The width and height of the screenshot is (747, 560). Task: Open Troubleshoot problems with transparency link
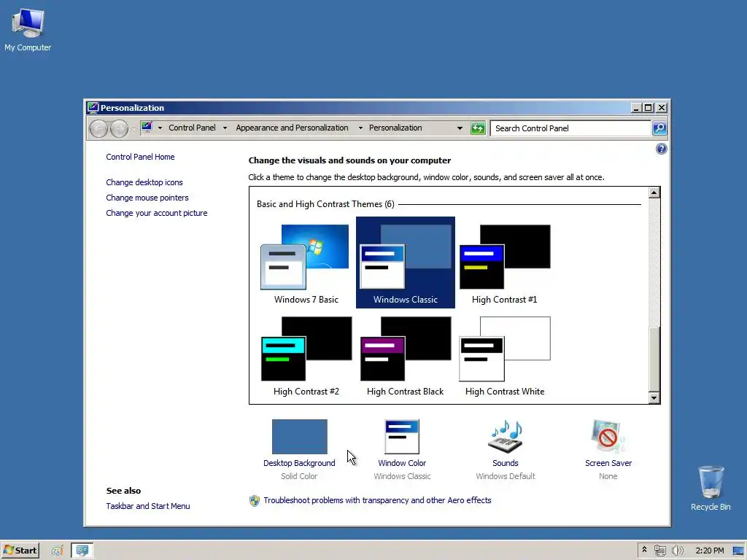[377, 500]
